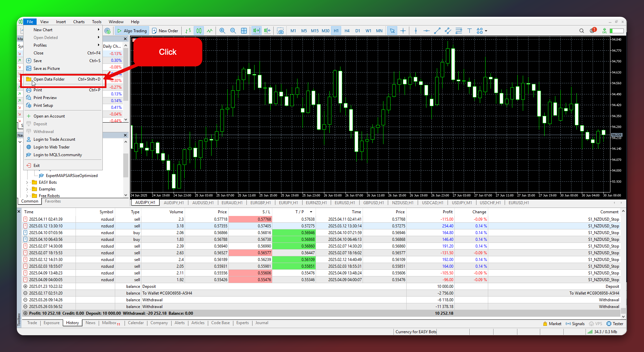Click Open Data Folder menu item
This screenshot has width=644, height=352.
[x=63, y=79]
